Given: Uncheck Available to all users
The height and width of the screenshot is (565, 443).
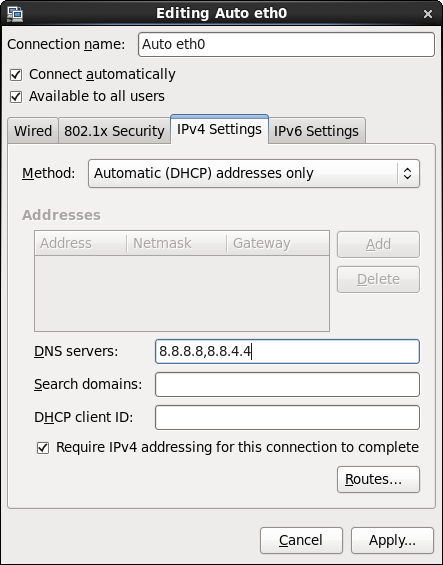Looking at the screenshot, I should (x=16, y=97).
